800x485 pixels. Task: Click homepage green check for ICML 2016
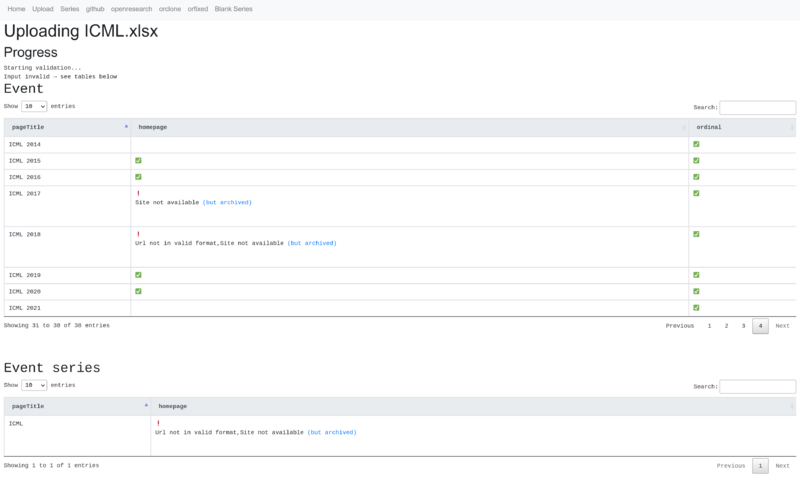click(x=138, y=177)
